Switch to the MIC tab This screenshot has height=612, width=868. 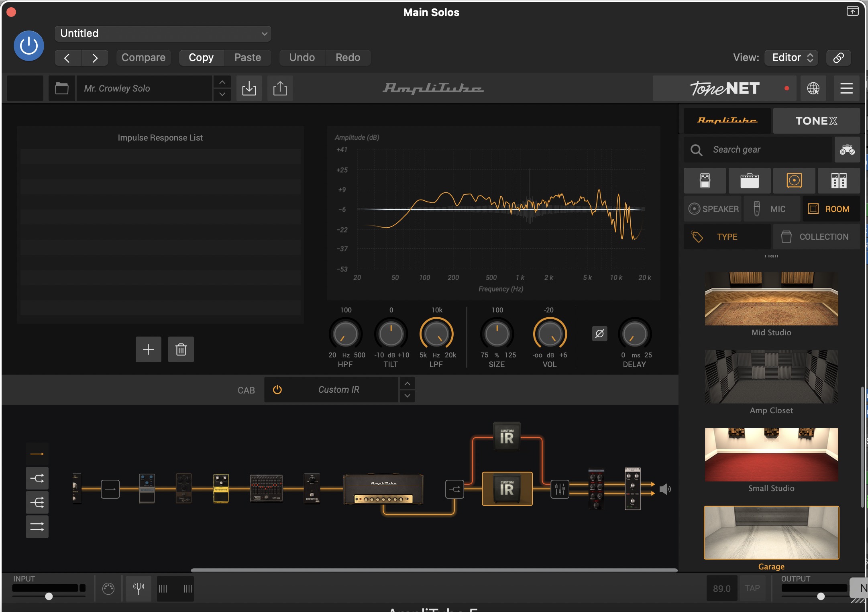pyautogui.click(x=772, y=209)
